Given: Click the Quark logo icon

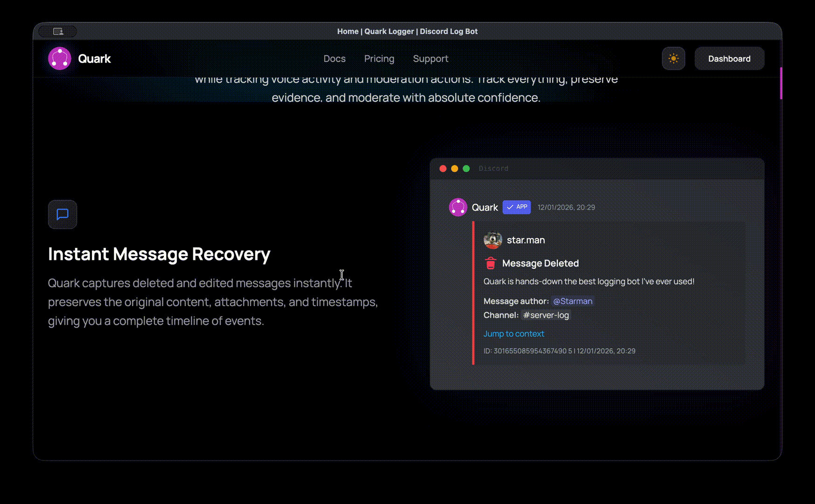Looking at the screenshot, I should click(x=59, y=58).
